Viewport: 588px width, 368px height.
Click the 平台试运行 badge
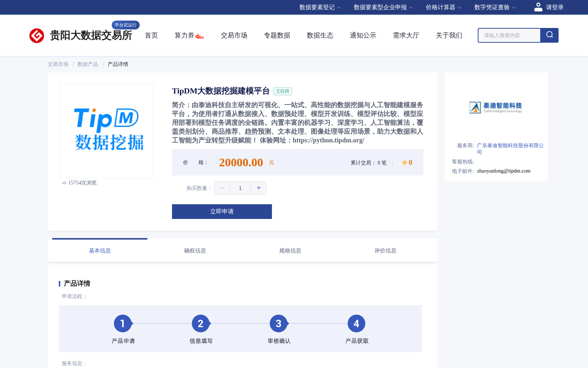[x=126, y=25]
